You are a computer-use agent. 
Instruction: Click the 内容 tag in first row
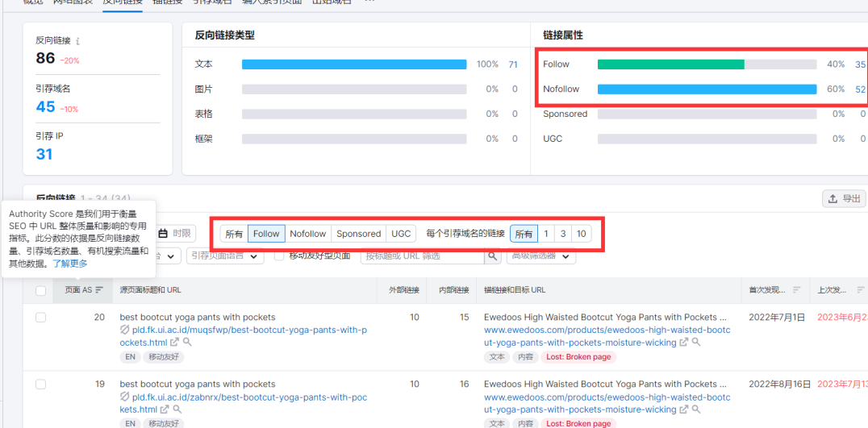tap(525, 357)
